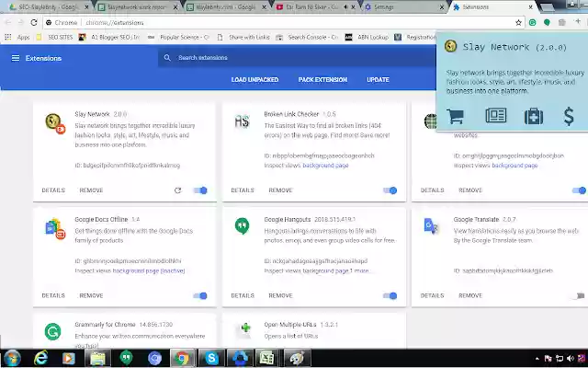Click the Google Translate extension icon
The height and width of the screenshot is (368, 588).
pyautogui.click(x=431, y=226)
